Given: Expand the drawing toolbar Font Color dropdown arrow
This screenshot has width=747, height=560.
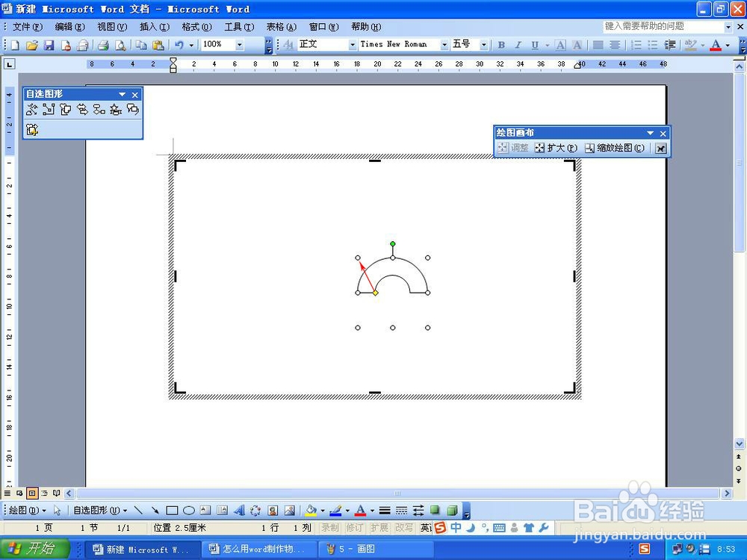Looking at the screenshot, I should click(372, 511).
